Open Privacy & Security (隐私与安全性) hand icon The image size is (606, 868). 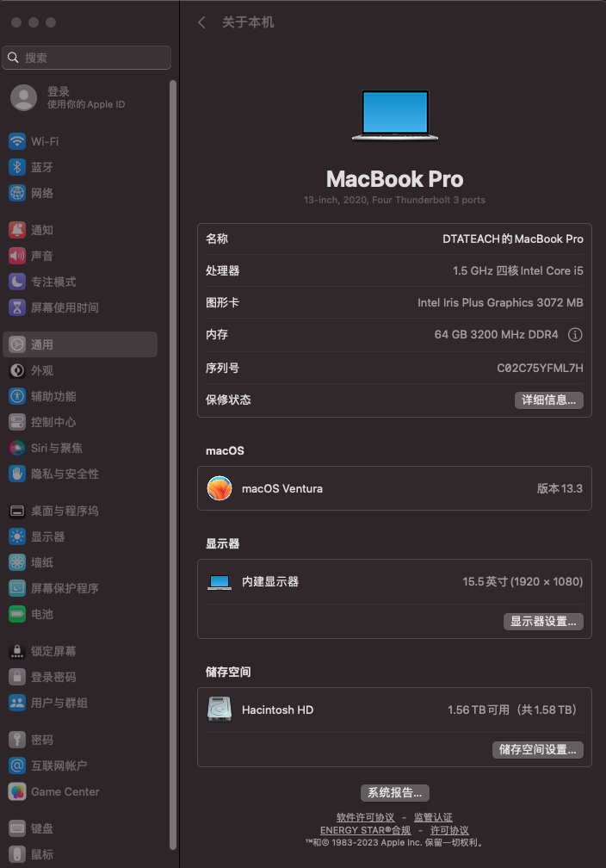click(x=17, y=474)
